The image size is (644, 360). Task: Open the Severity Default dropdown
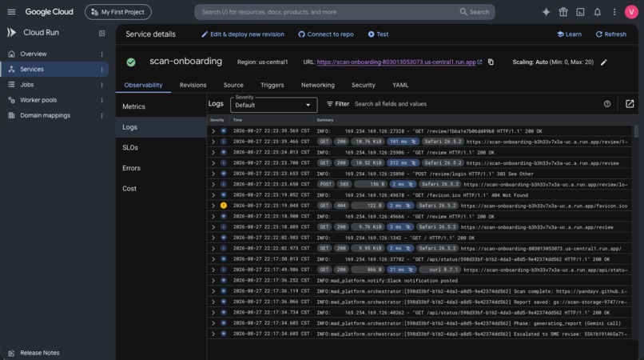(x=273, y=105)
